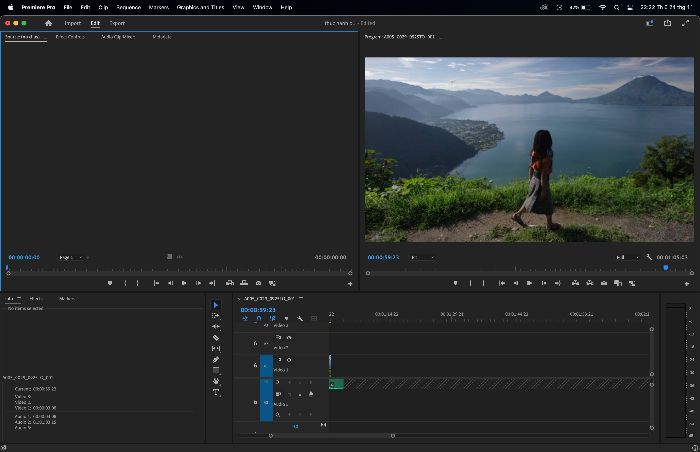Switch to Effect Controls tab
The image size is (700, 452).
tap(70, 37)
